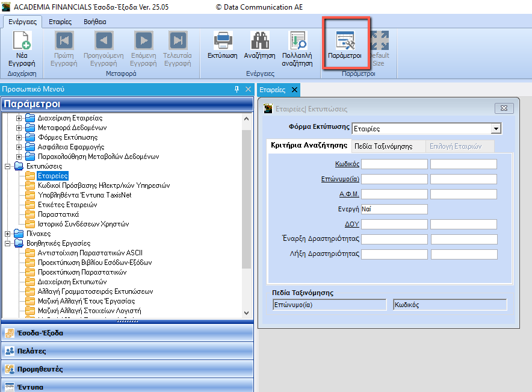Select Αλλαγή Γραμματοσειράς Εκτυπώσεων item
532x392 pixels.
(95, 291)
